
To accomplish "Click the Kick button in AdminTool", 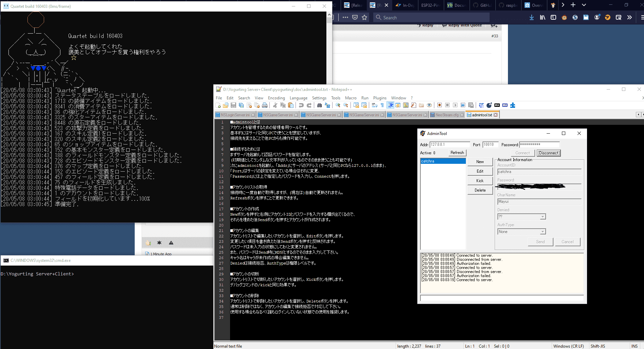I will [x=480, y=181].
